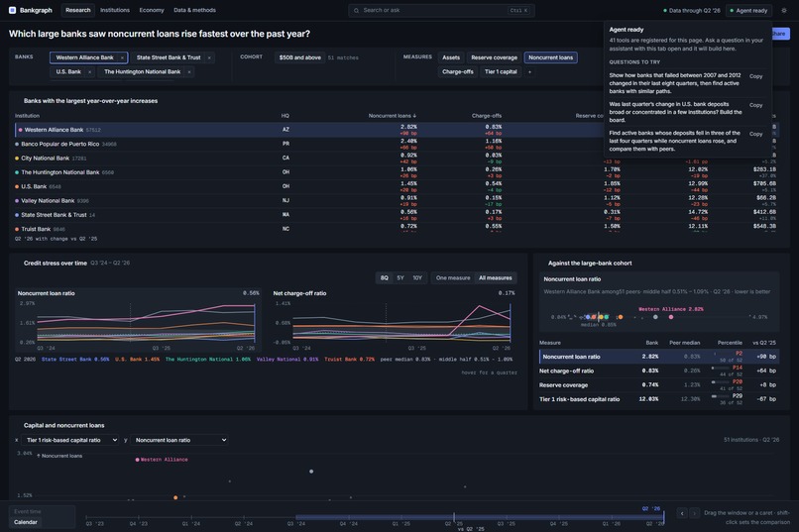Select the 8Q time range
Viewport: 799px width, 532px height.
385,278
